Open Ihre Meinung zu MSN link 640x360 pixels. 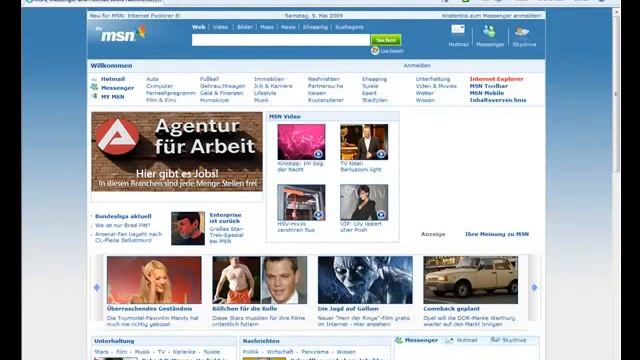497,234
